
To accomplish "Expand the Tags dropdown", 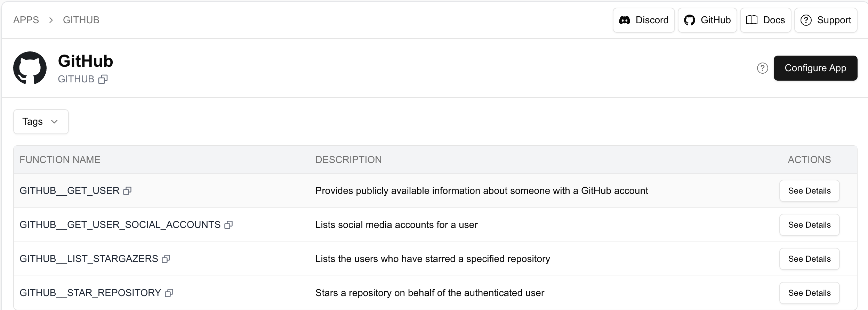I will 41,122.
